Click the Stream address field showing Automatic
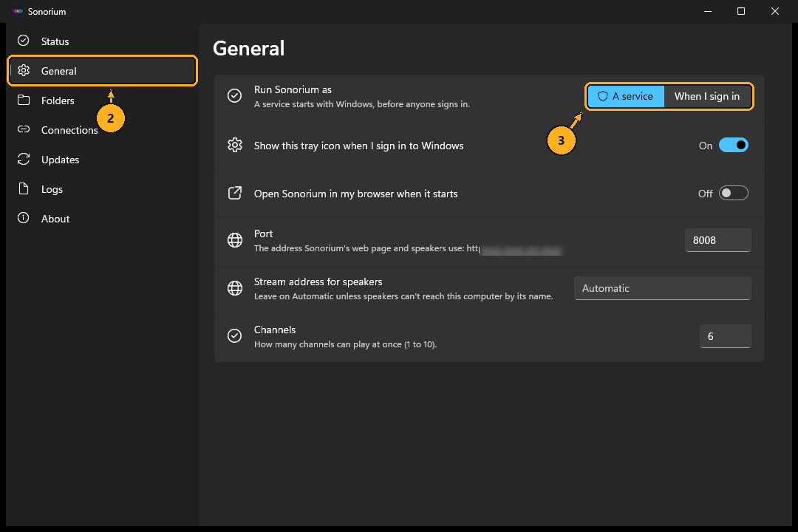This screenshot has height=532, width=798. [x=663, y=288]
